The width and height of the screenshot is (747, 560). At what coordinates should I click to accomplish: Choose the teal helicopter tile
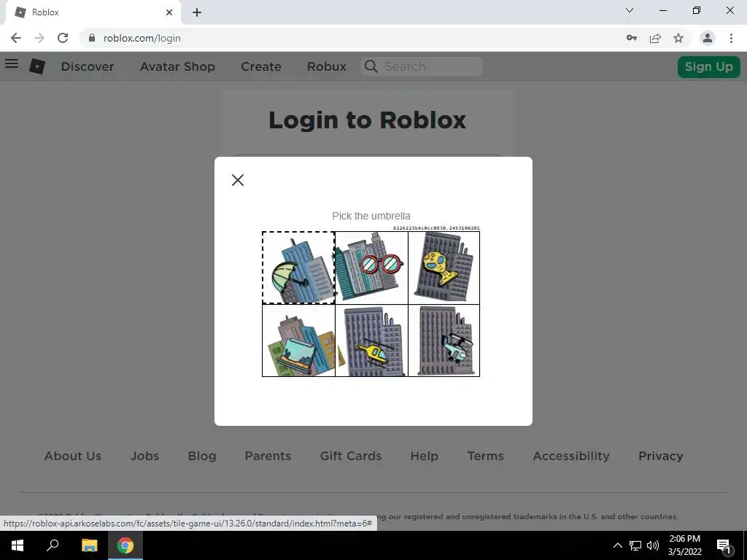[444, 341]
